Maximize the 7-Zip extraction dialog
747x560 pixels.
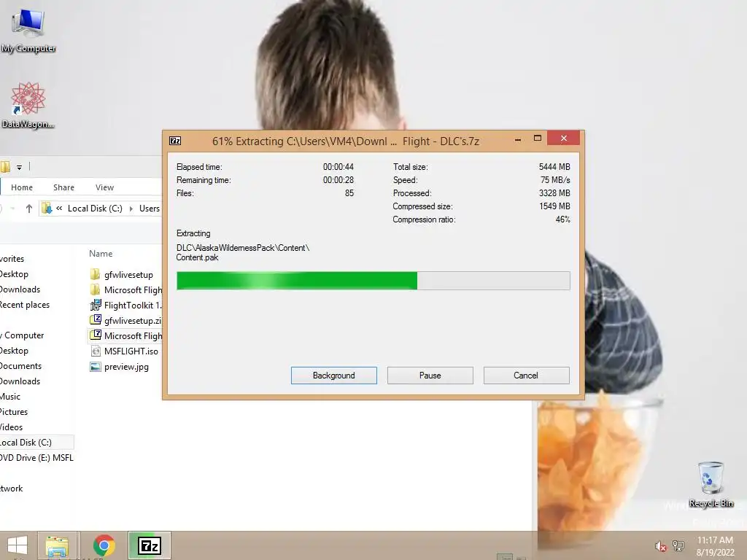pos(538,139)
